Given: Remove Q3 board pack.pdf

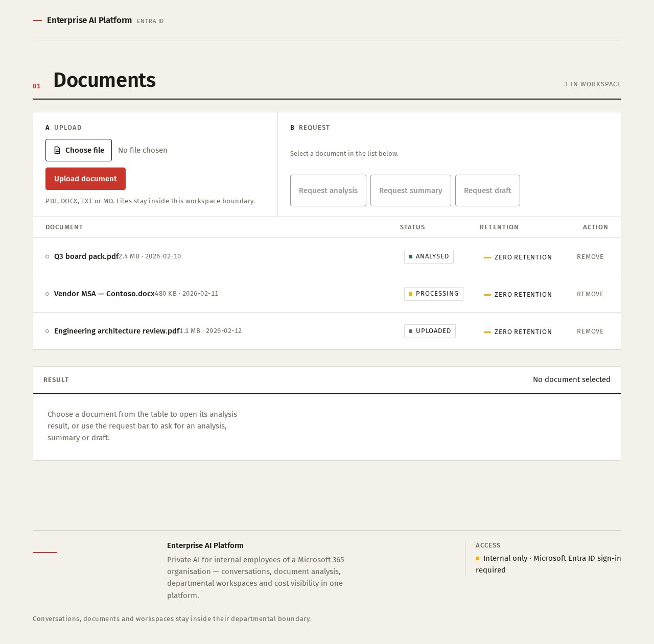Looking at the screenshot, I should point(590,257).
